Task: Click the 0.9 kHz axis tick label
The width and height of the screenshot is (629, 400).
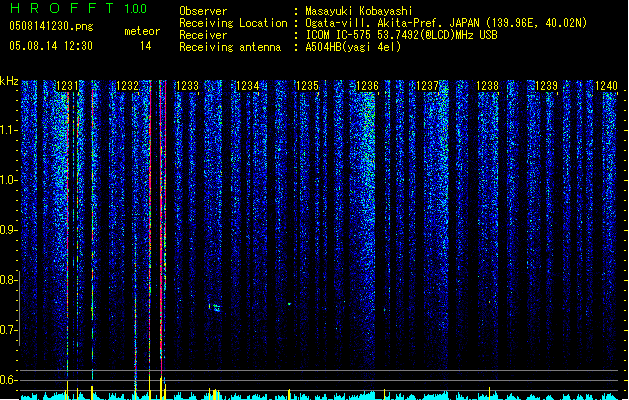Action: pyautogui.click(x=8, y=230)
